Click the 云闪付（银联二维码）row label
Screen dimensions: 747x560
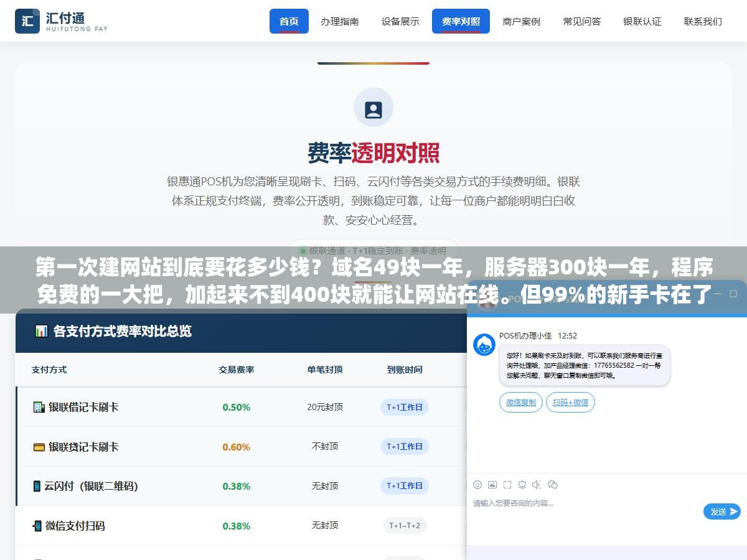pyautogui.click(x=91, y=486)
